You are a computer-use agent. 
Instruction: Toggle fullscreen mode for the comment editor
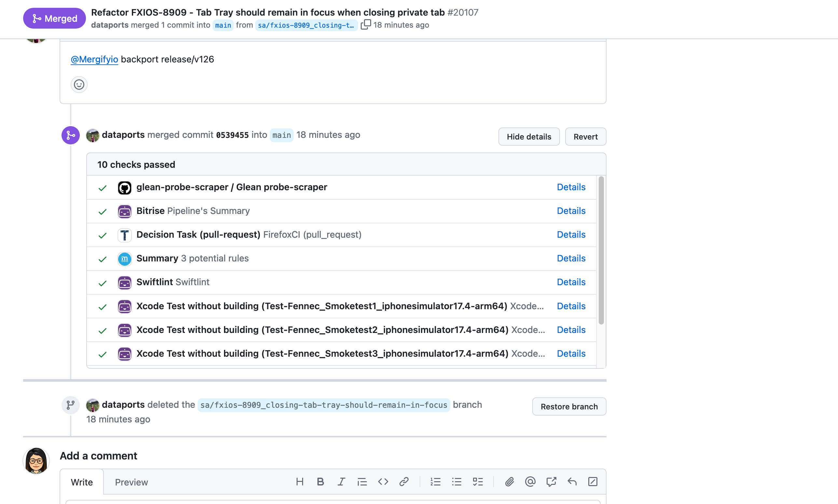click(x=593, y=482)
